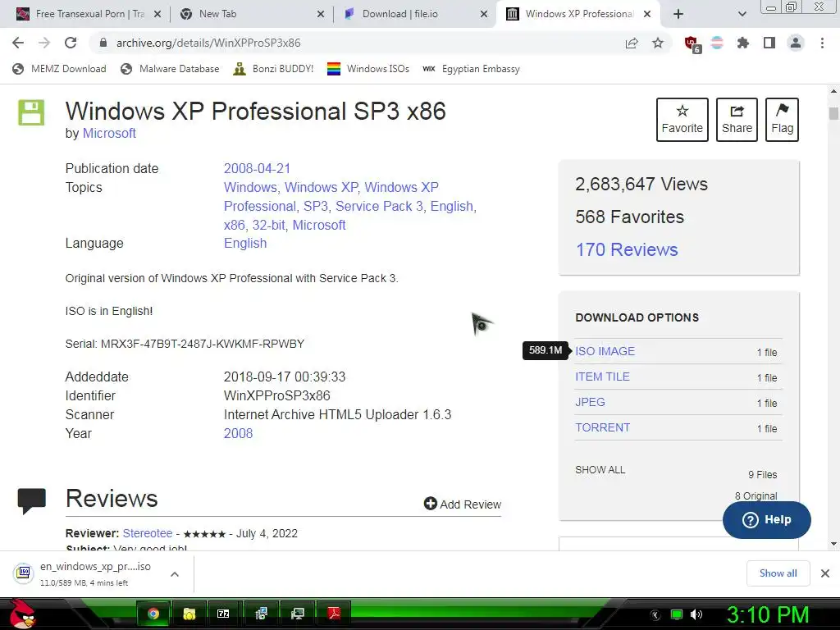Share this page via address bar icon
Viewport: 840px width, 630px height.
coord(632,43)
